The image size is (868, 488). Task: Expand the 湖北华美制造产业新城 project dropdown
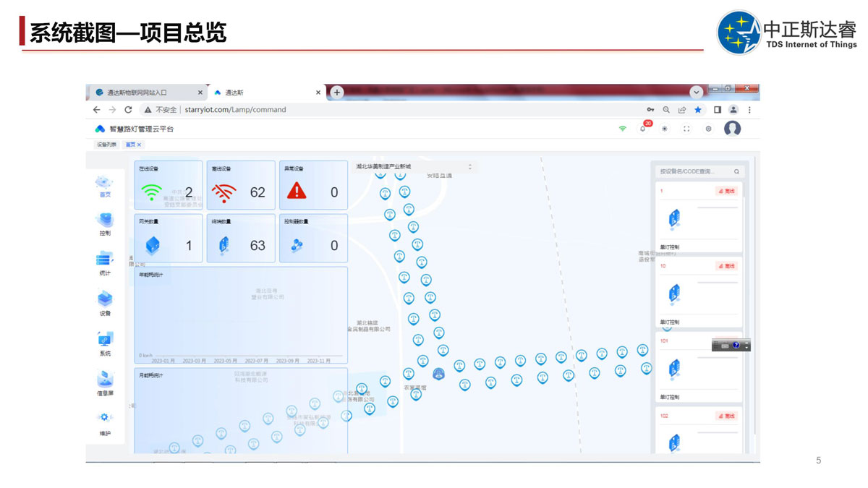[414, 166]
